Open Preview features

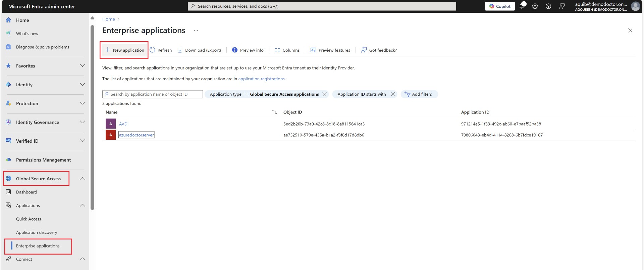(x=330, y=50)
